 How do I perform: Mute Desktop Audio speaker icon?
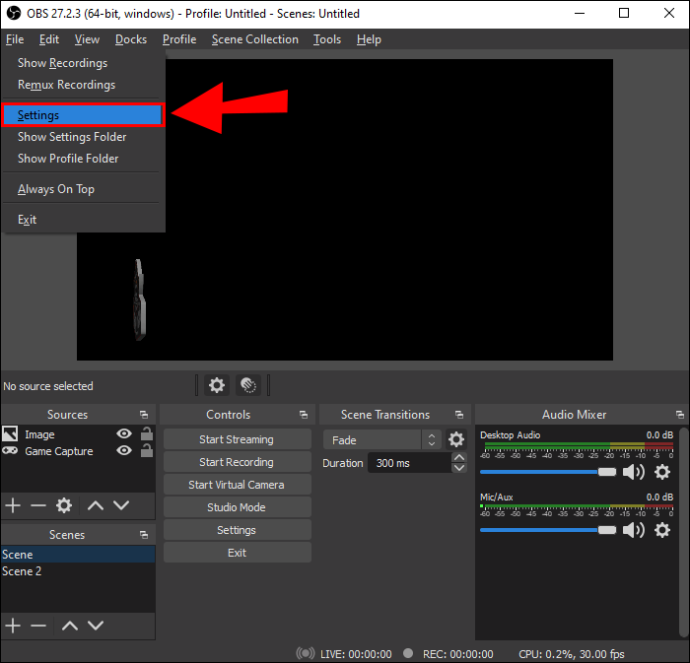coord(633,472)
